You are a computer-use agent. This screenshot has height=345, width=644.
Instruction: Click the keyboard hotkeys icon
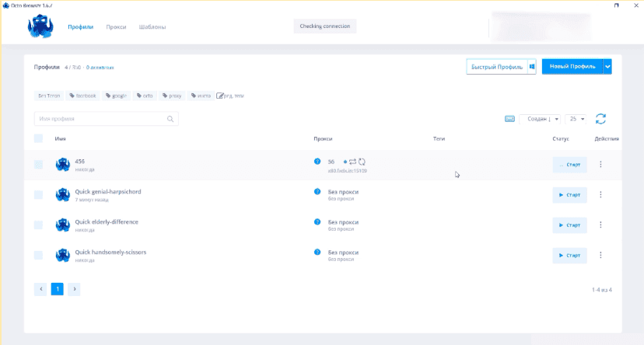click(509, 119)
